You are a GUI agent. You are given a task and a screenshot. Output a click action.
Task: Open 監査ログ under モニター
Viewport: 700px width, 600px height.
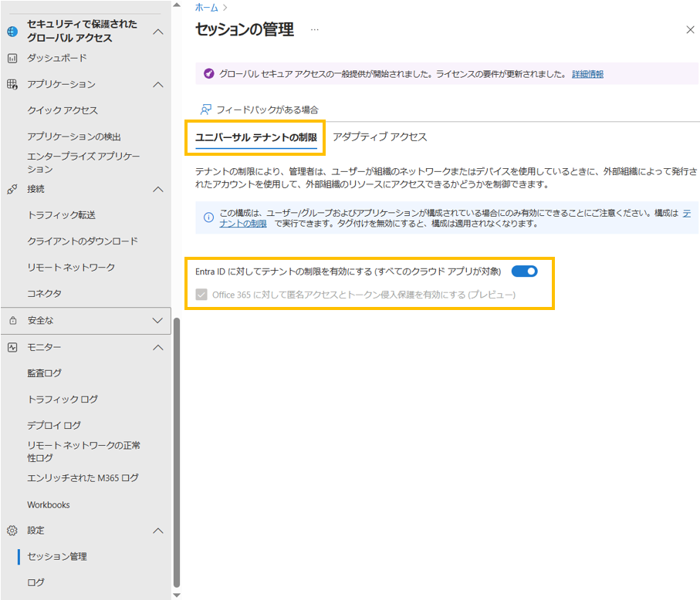point(44,373)
